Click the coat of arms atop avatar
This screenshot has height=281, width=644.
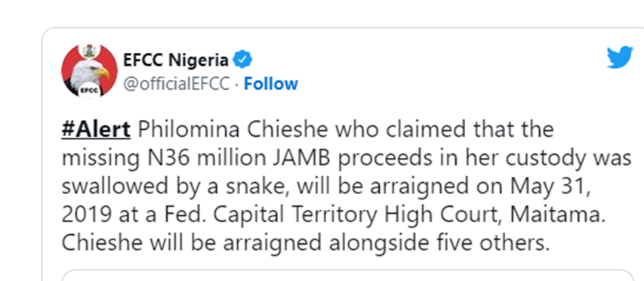(88, 51)
